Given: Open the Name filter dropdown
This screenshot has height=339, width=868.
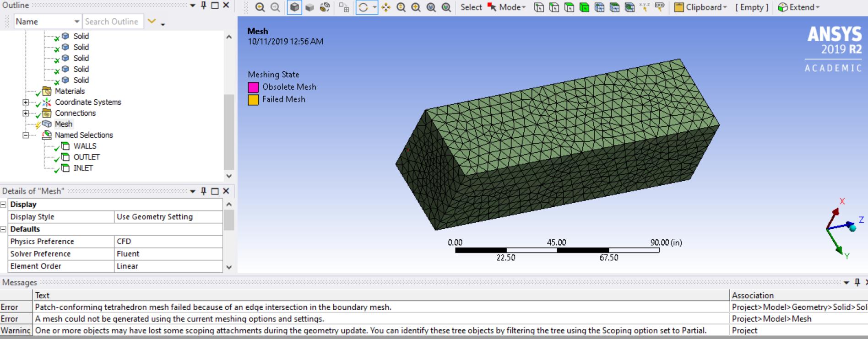Looking at the screenshot, I should [x=76, y=22].
